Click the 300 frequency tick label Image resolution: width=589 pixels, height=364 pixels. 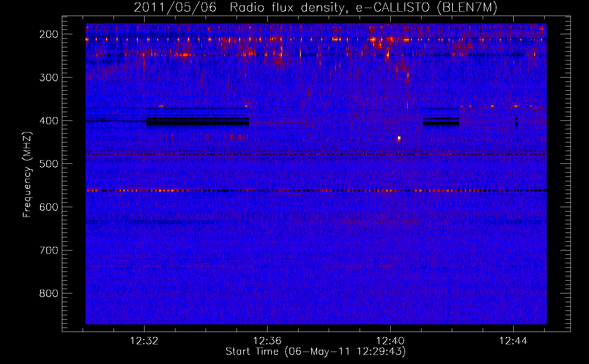(49, 78)
